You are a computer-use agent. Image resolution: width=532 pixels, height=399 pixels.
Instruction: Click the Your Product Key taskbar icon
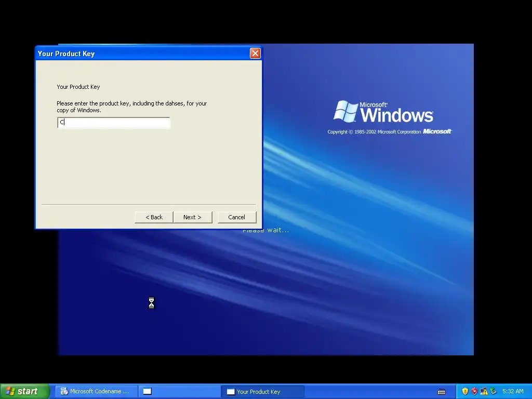pos(231,392)
